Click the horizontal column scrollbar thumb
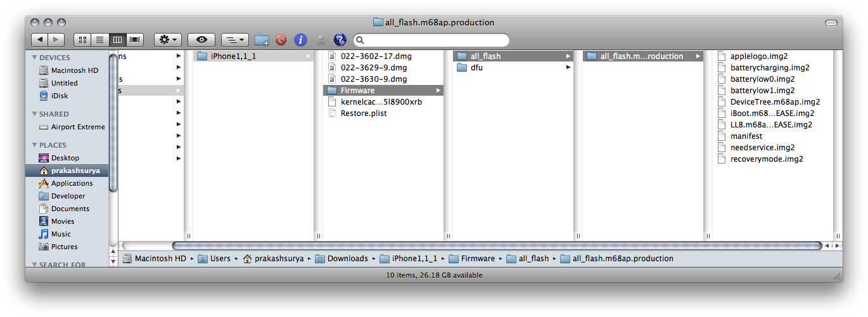The image size is (868, 317). point(497,245)
